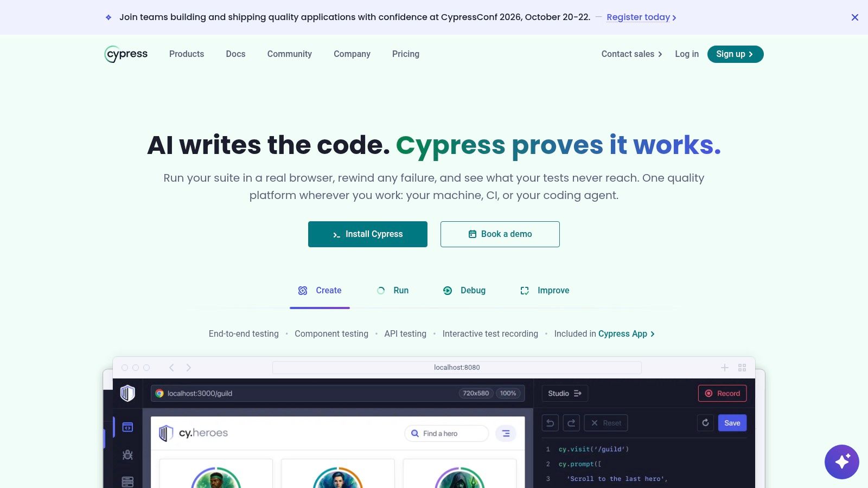Click the cy.prompt([ code line
The height and width of the screenshot is (488, 868).
[x=580, y=464]
